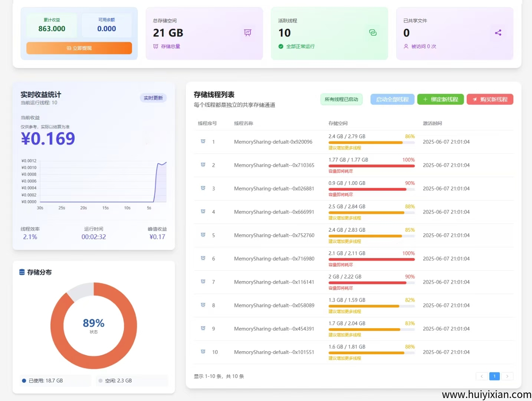Click the database icon beside 存储分布
Screen dimensions: 532x401
pos(22,272)
